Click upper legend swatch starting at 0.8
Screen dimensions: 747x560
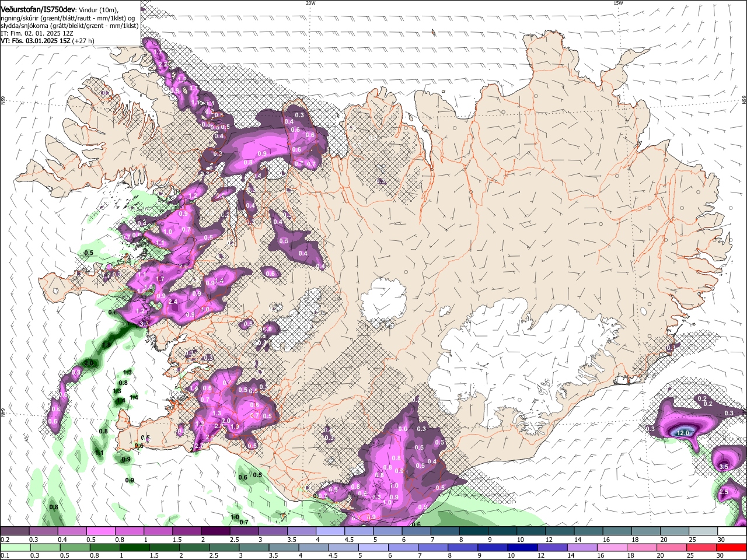129,531
